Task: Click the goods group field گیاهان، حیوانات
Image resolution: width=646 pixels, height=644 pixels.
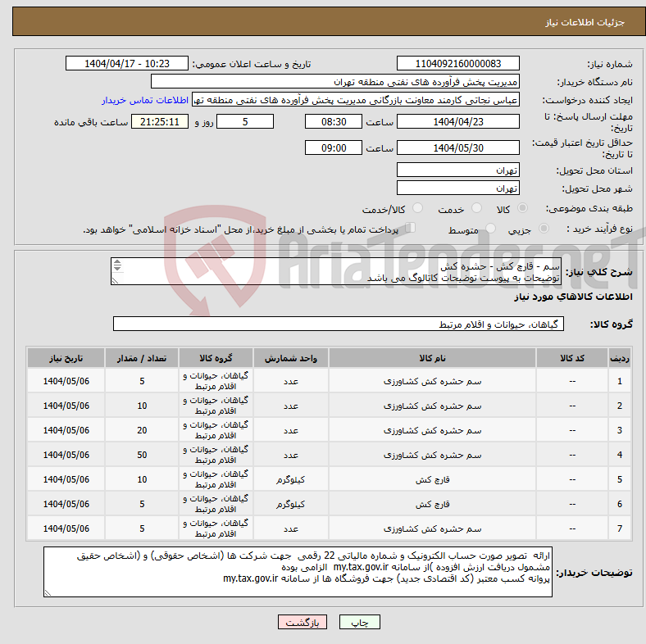Action: click(339, 324)
